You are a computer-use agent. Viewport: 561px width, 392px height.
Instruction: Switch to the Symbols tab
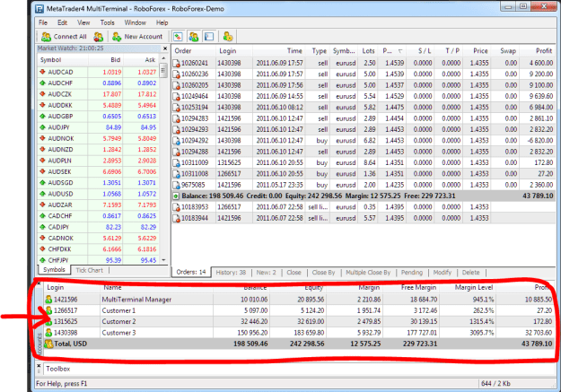pos(54,270)
